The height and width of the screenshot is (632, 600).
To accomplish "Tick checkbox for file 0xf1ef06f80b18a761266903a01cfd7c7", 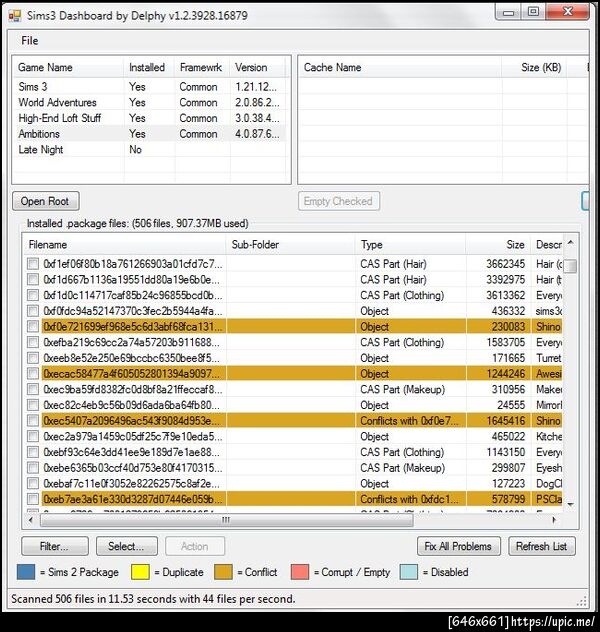I will (33, 264).
